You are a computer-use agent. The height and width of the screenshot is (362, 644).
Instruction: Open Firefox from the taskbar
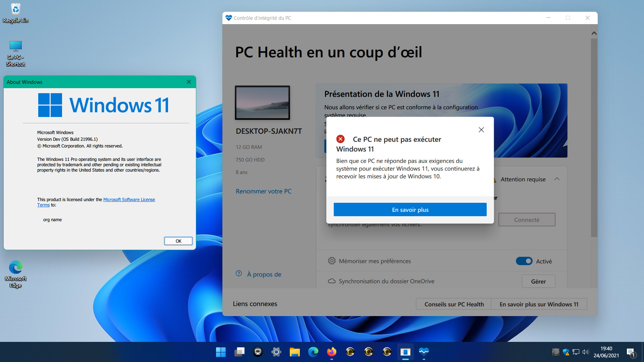pos(331,352)
